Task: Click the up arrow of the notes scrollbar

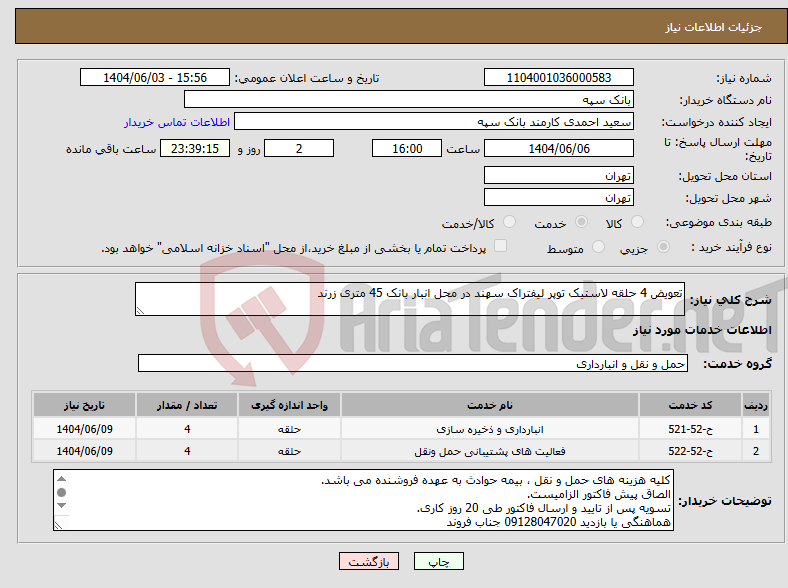Action: click(x=61, y=478)
